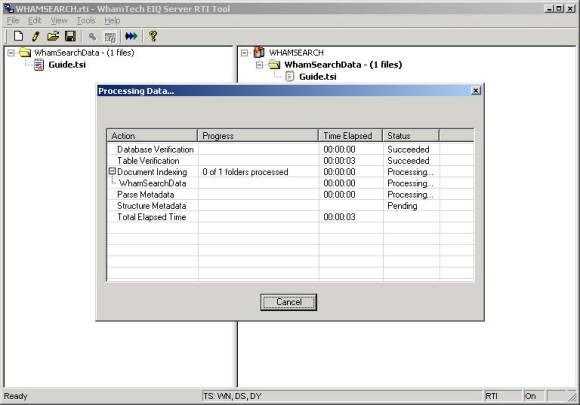Select WhamSearchData - (1 files) in left pane
The width and height of the screenshot is (580, 405).
point(84,53)
